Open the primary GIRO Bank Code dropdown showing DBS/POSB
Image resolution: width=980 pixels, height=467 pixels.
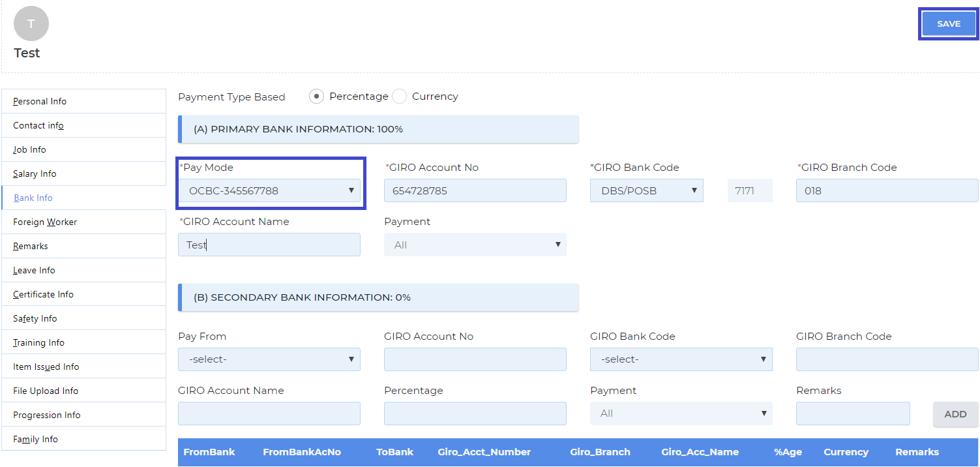pos(647,190)
